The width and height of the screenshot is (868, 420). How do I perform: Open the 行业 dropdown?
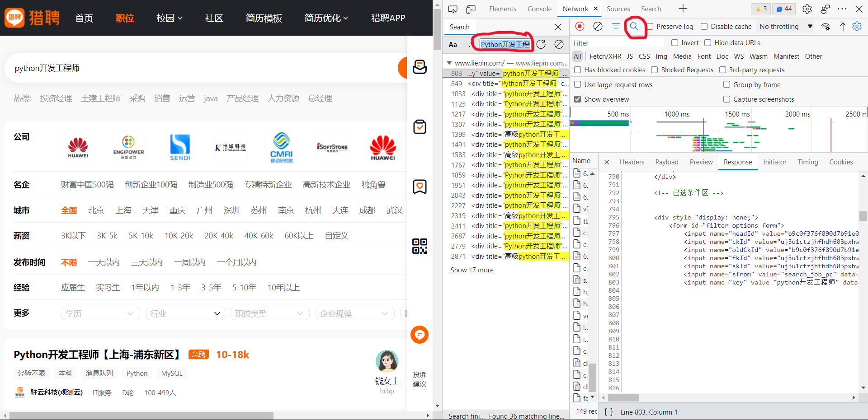(x=185, y=313)
